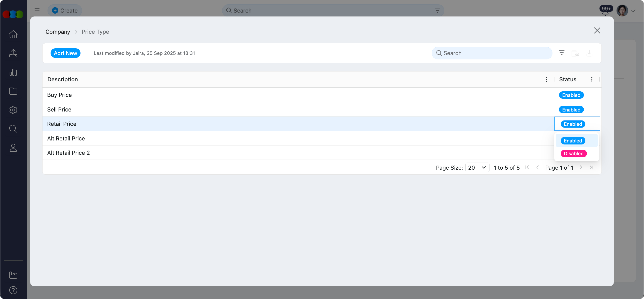Click the settings gear in sidebar

coord(13,110)
